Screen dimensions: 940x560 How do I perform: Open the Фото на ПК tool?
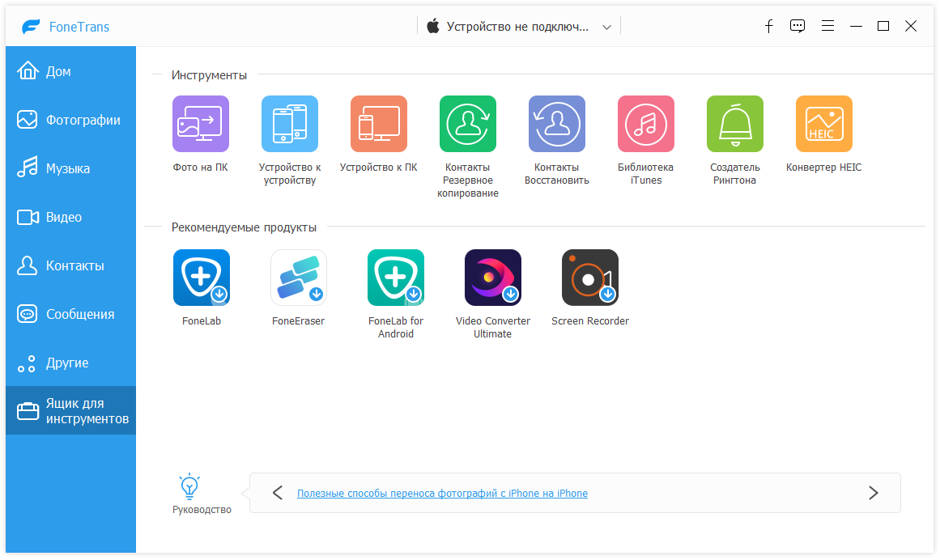(x=201, y=124)
